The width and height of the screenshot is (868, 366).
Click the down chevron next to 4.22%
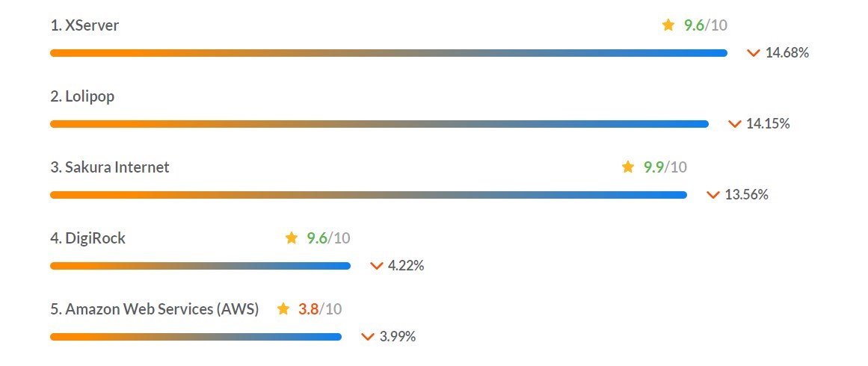pos(376,266)
